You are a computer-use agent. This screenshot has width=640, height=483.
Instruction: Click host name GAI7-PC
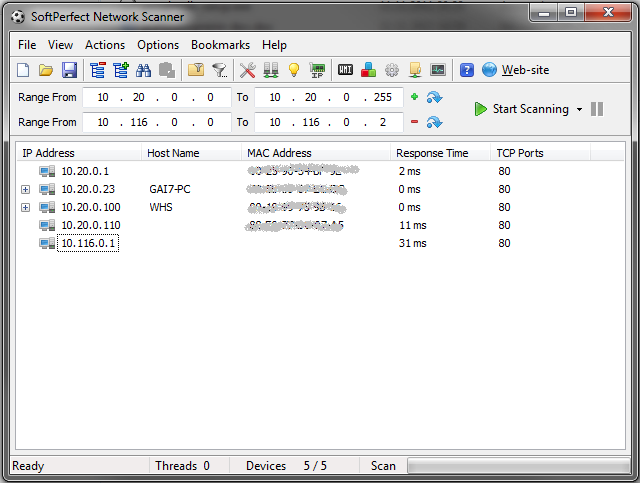tap(170, 189)
